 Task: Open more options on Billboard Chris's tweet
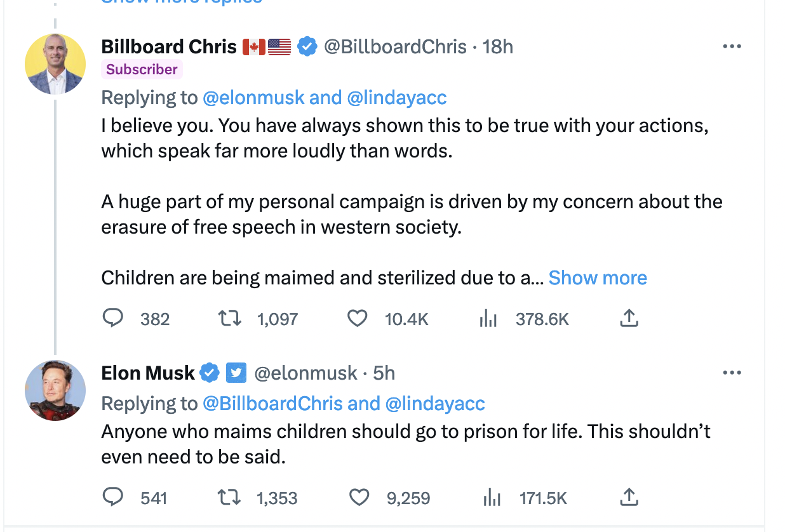point(732,47)
